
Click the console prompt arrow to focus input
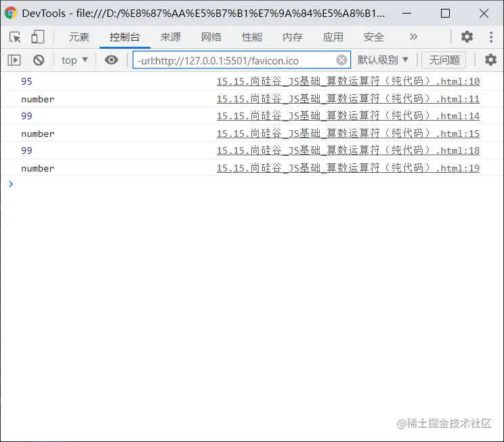(11, 184)
